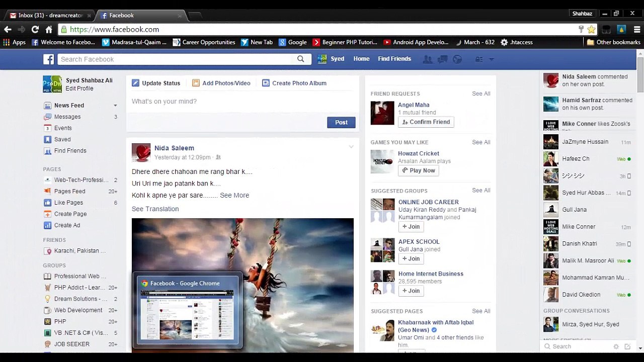The width and height of the screenshot is (644, 362).
Task: Open chat with David Okedion
Action: click(587, 295)
